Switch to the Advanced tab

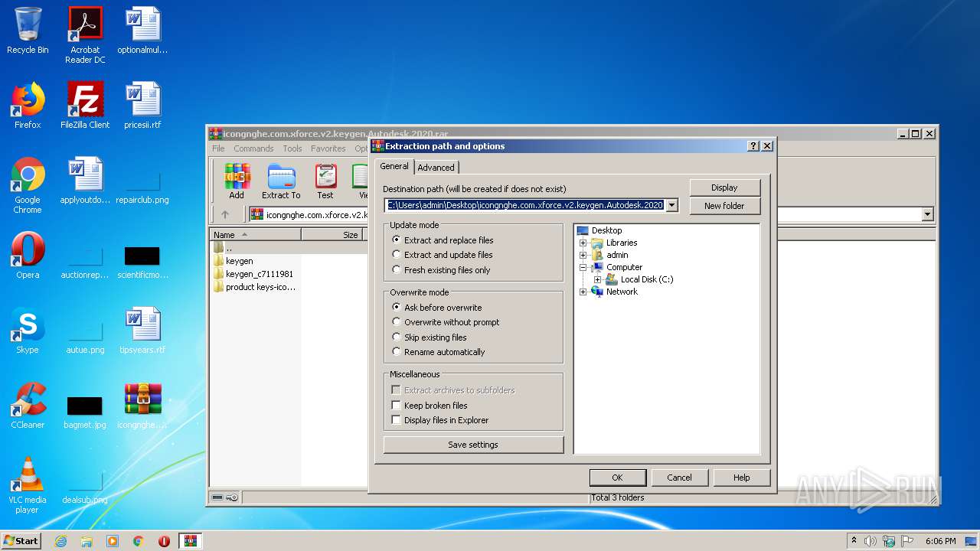(x=436, y=168)
